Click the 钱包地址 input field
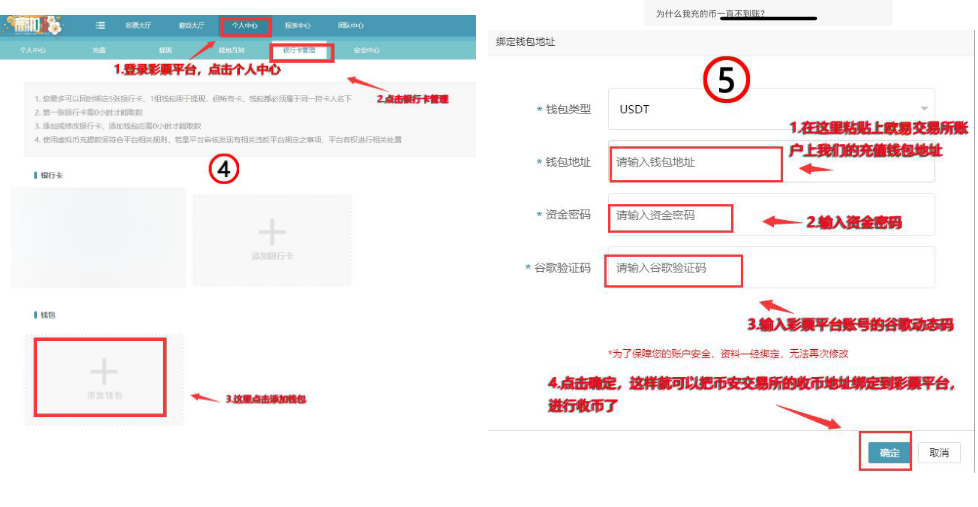The width and height of the screenshot is (978, 507). point(770,162)
